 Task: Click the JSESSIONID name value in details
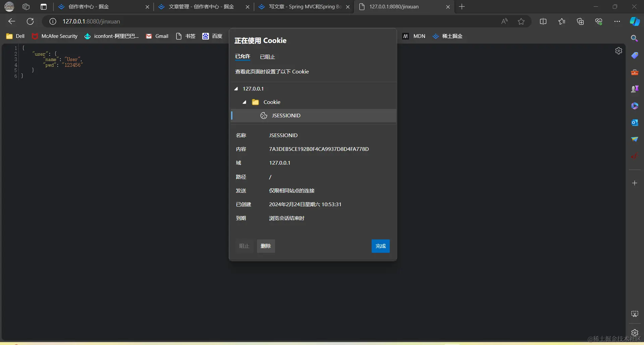(283, 135)
